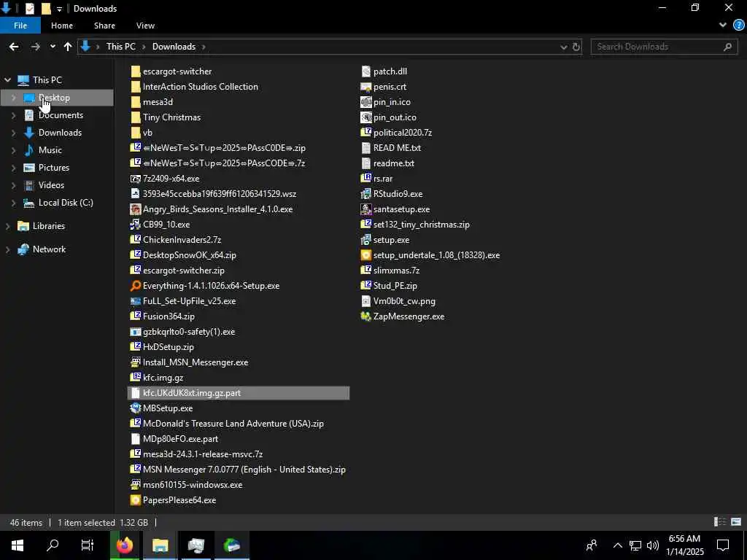Select Pictures in the navigation pane
The height and width of the screenshot is (560, 747).
(53, 168)
